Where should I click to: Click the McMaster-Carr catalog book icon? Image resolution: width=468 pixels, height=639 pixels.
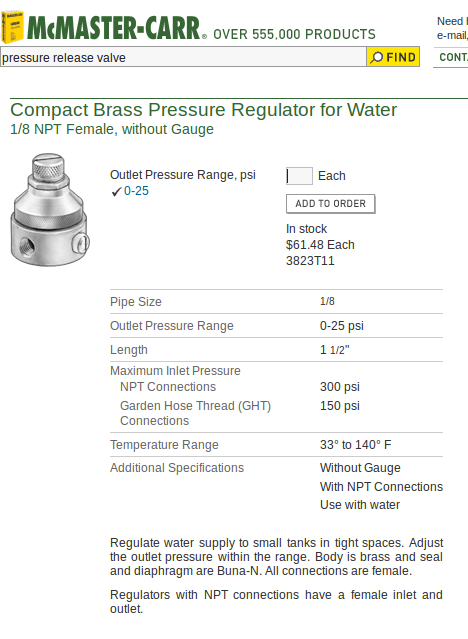(x=13, y=27)
